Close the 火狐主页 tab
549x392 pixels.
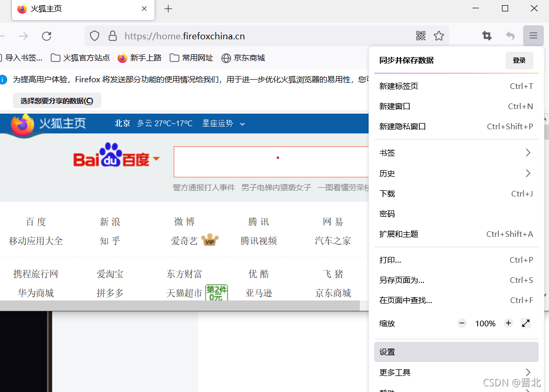[144, 9]
